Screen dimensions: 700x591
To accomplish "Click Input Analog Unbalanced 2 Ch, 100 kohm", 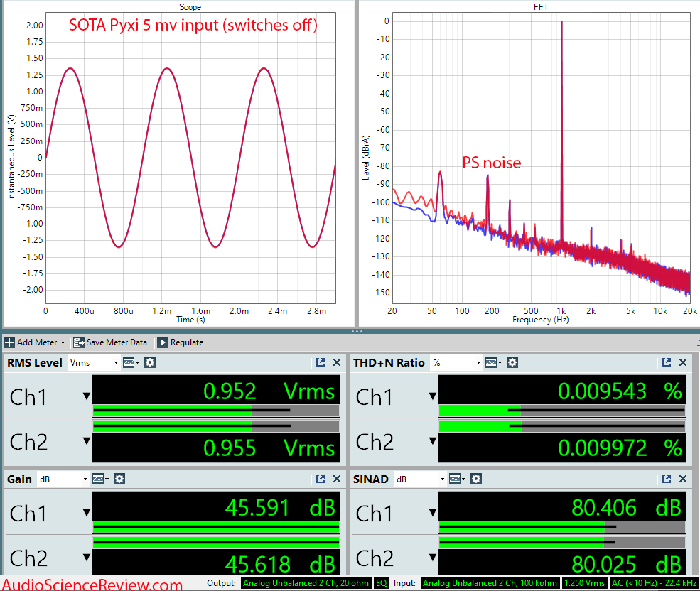I will (490, 583).
